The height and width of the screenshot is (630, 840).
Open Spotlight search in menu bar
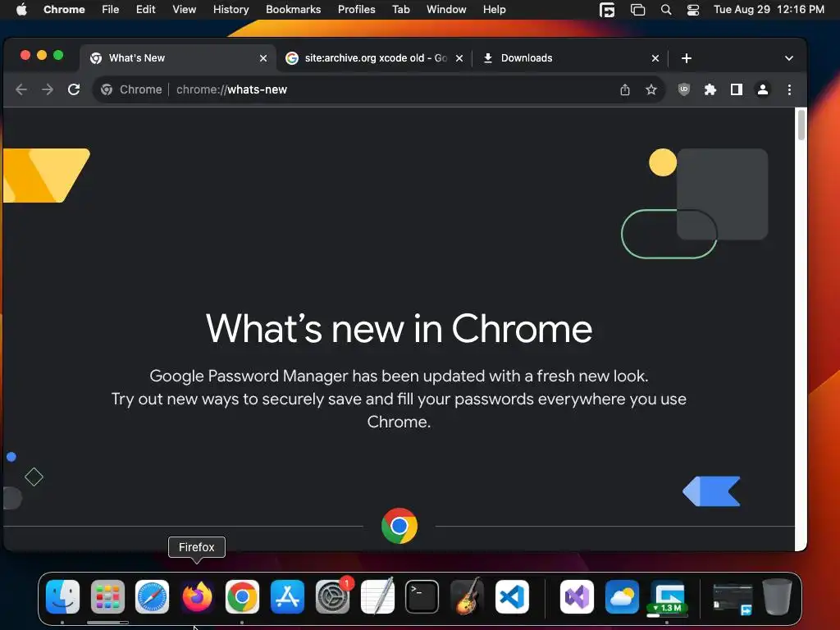point(666,10)
